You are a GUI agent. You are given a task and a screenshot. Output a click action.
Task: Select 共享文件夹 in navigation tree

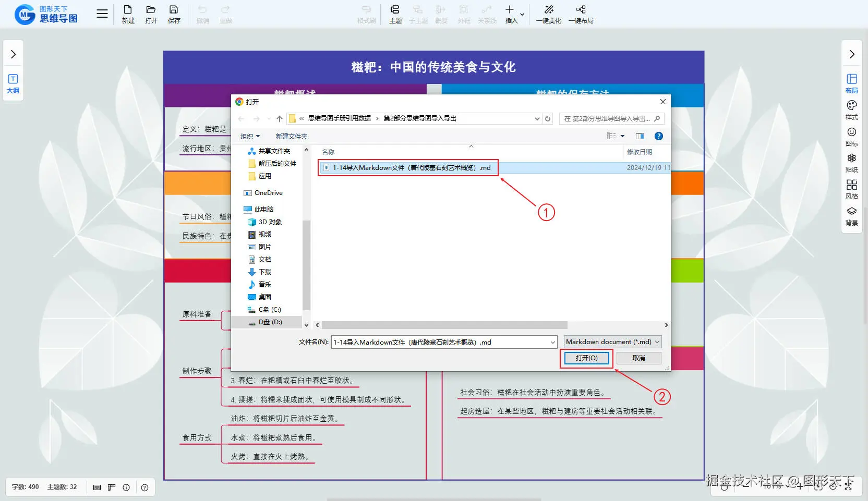[274, 151]
